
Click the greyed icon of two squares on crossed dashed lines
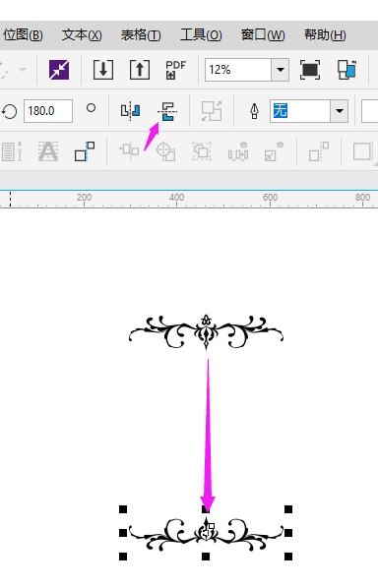(x=129, y=151)
